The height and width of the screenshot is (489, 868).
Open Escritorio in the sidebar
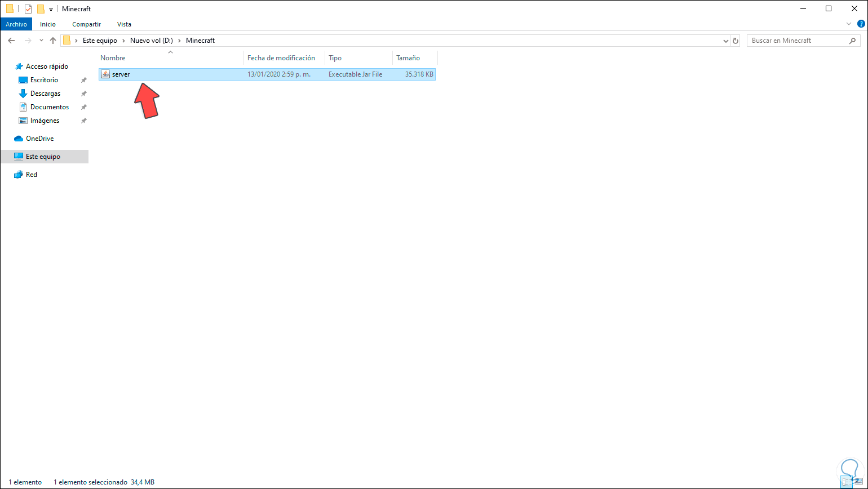[44, 80]
